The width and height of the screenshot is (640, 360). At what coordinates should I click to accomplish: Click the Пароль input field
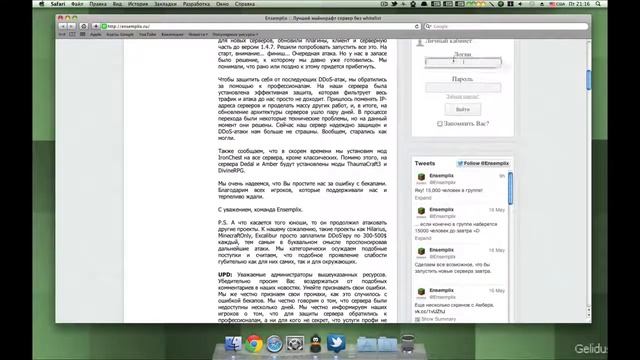[463, 87]
